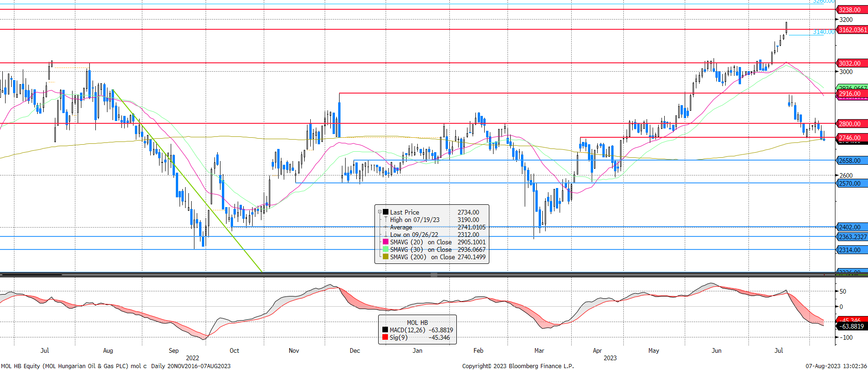The width and height of the screenshot is (868, 370).
Task: Click the Low marker icon in legend
Action: click(386, 234)
